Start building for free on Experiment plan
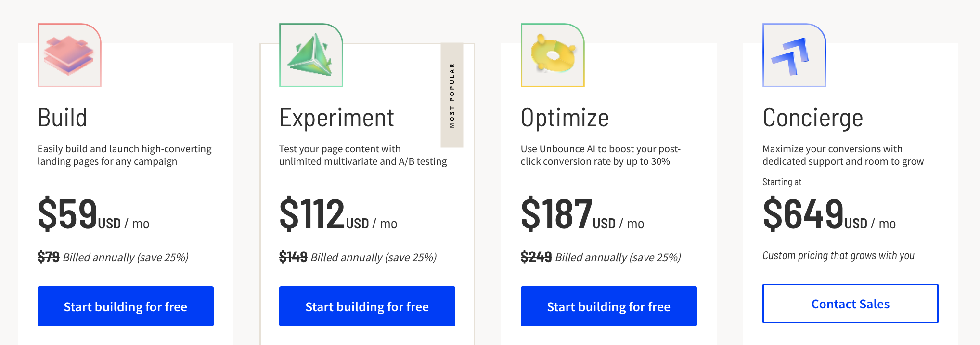The width and height of the screenshot is (980, 345). pos(367,306)
